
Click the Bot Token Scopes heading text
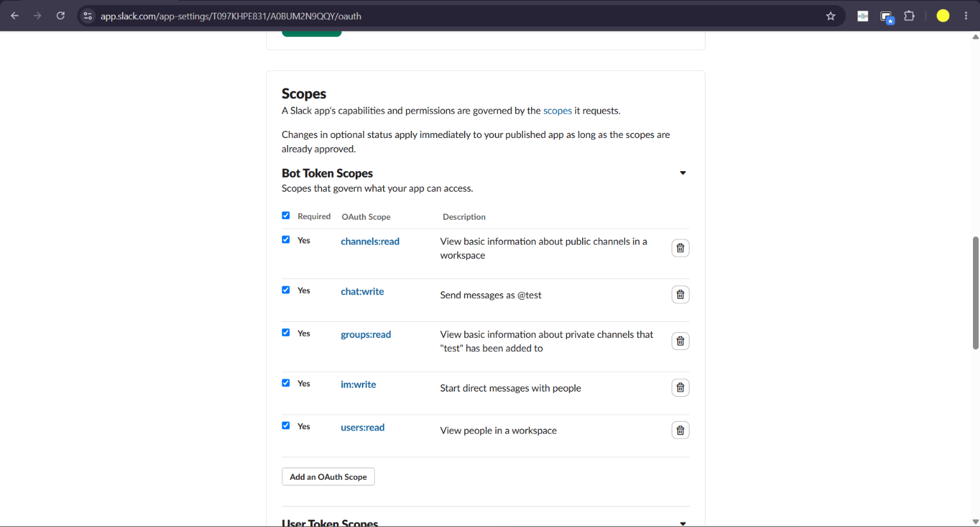328,173
